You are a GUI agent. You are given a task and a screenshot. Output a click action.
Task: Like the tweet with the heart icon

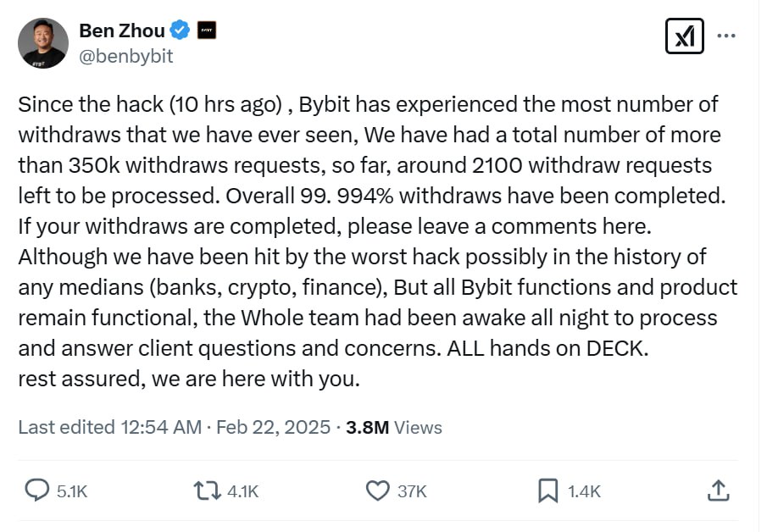click(x=376, y=490)
